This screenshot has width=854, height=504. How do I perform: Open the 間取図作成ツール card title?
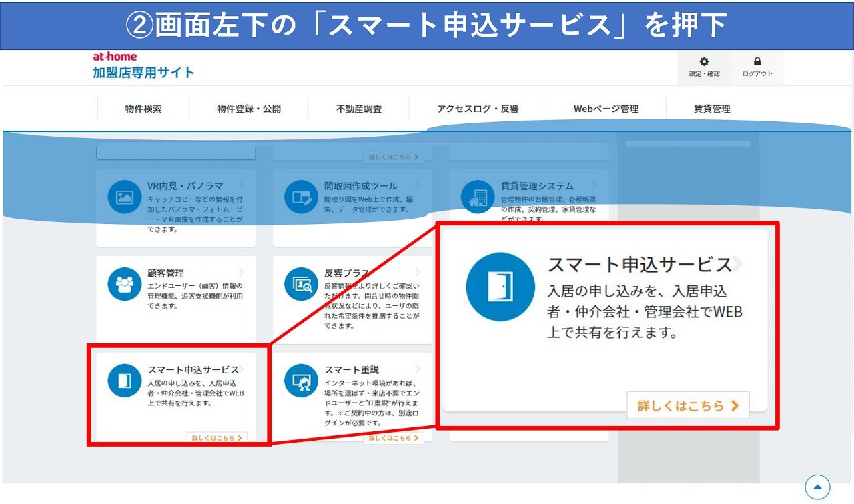pos(361,186)
